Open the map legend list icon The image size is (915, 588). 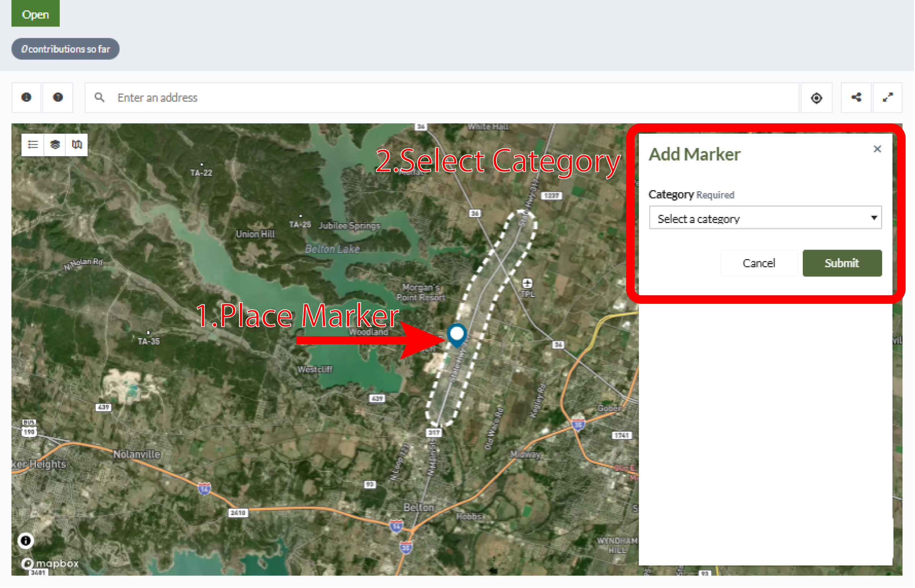(x=33, y=145)
